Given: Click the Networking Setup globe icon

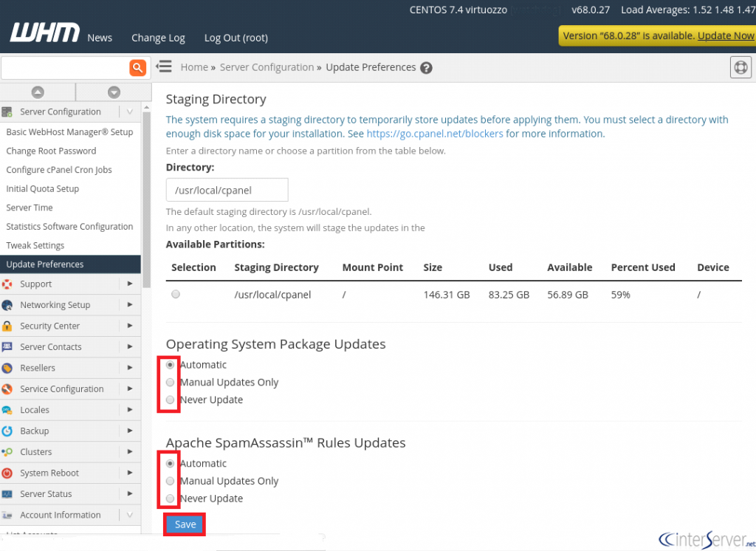Looking at the screenshot, I should 7,305.
